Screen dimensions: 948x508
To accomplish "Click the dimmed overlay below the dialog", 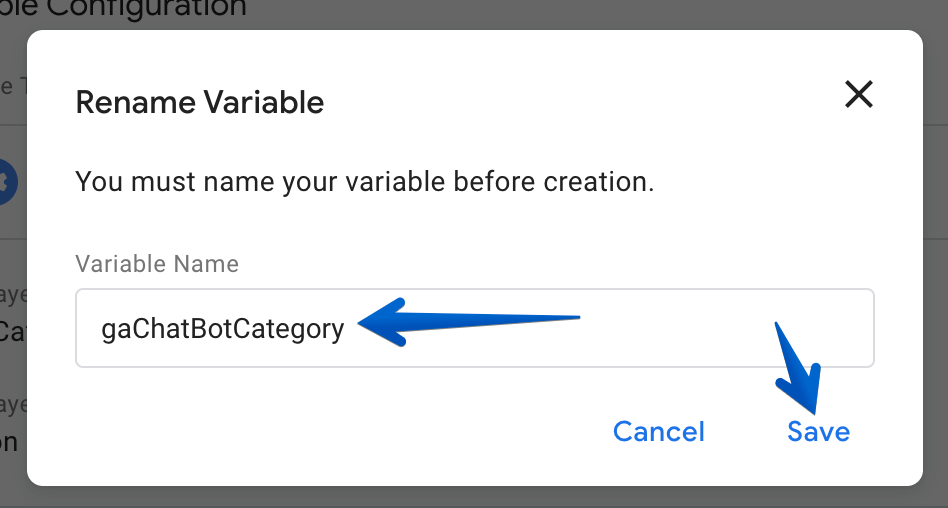I will pyautogui.click(x=474, y=497).
